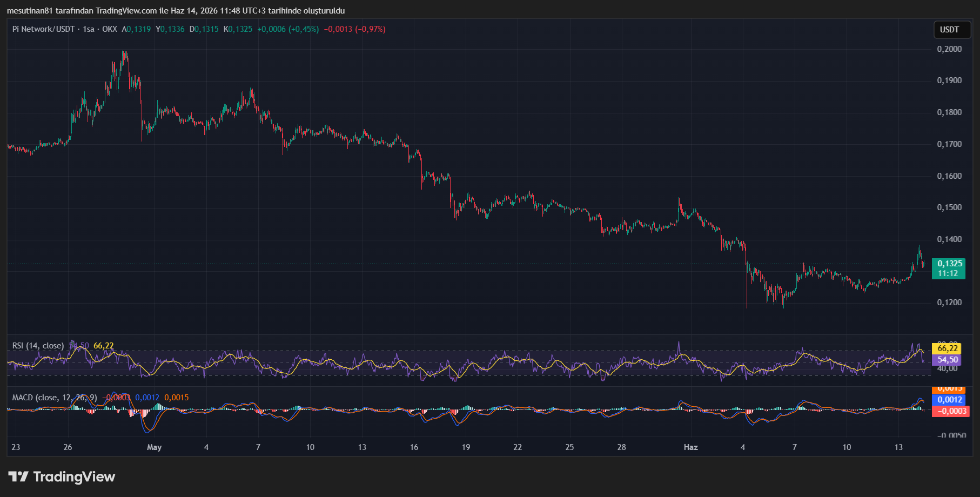Click the low value D0,1315
This screenshot has width=980, height=497.
click(x=204, y=29)
